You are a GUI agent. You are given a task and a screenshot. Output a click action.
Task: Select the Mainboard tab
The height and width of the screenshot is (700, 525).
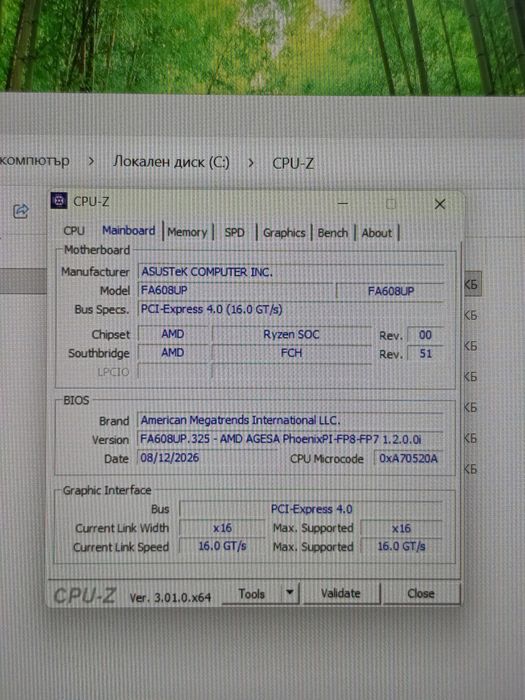click(x=129, y=231)
